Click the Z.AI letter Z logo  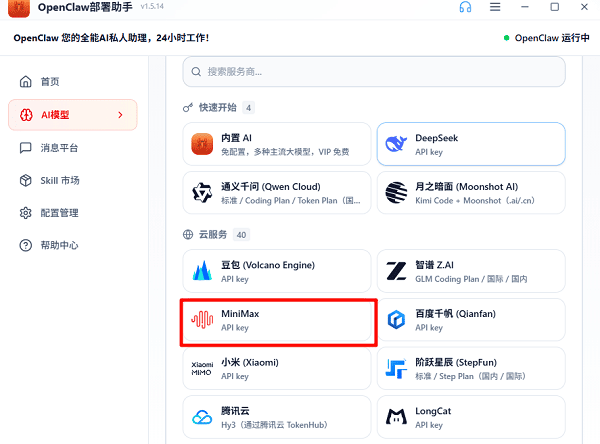pyautogui.click(x=396, y=271)
